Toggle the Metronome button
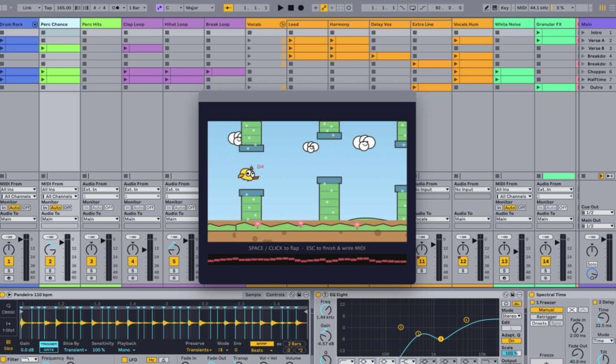Image resolution: width=616 pixels, height=364 pixels. click(116, 8)
